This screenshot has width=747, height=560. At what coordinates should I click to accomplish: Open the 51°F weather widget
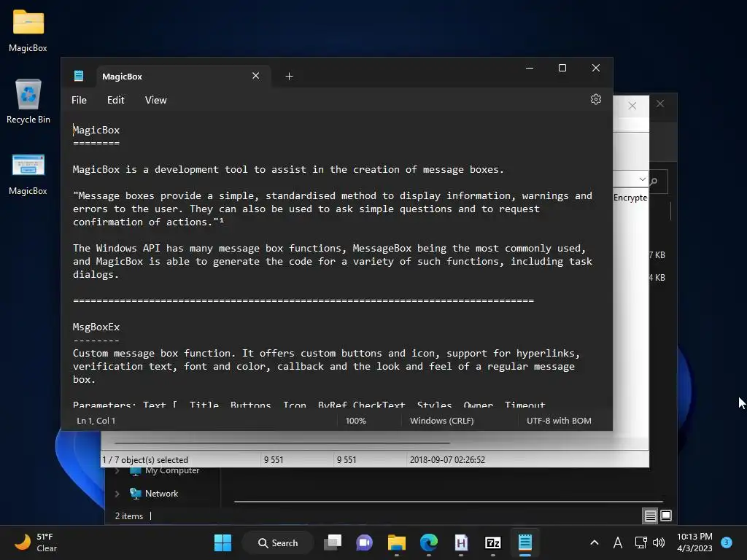coord(36,542)
